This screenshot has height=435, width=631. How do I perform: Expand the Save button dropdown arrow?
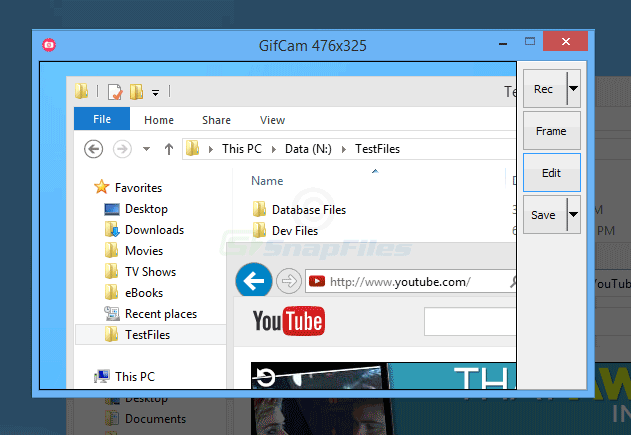[573, 215]
